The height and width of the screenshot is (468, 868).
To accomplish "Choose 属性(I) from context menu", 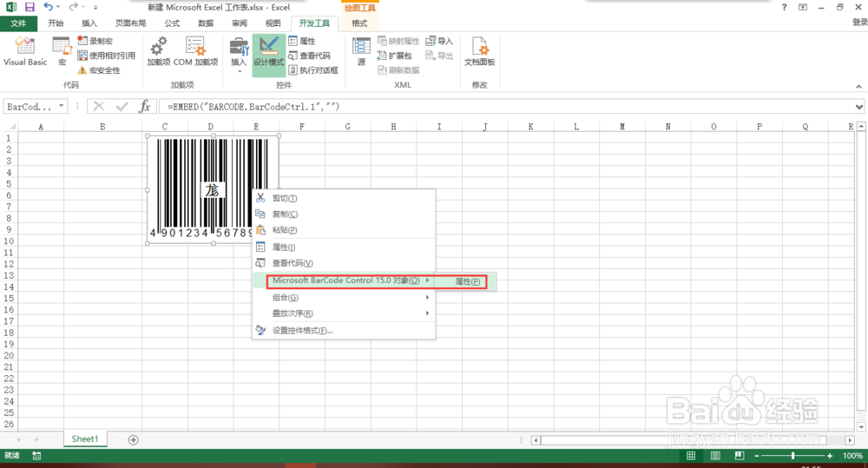I will click(x=344, y=247).
